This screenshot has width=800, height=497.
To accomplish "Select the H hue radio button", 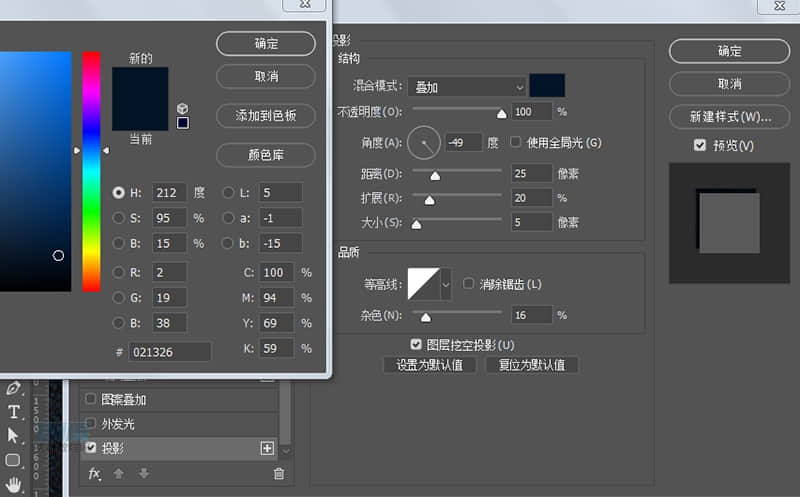I will [118, 192].
